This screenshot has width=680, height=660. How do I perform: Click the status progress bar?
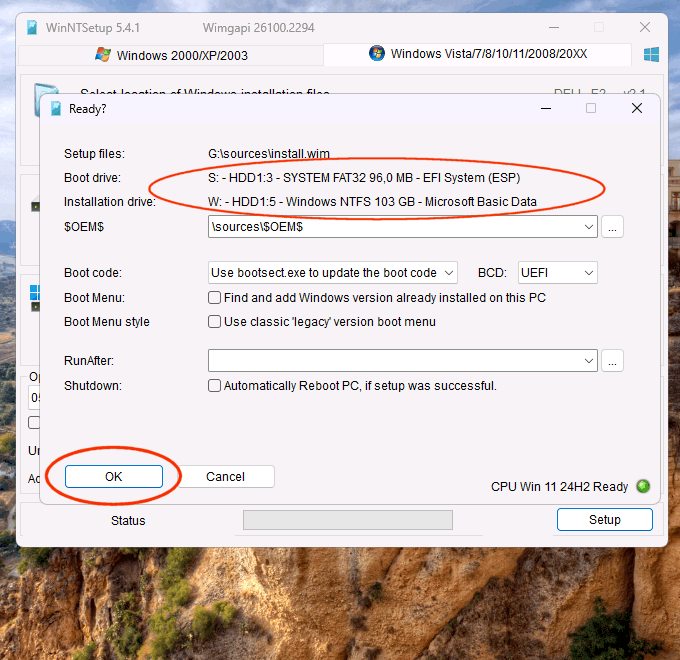coord(348,520)
